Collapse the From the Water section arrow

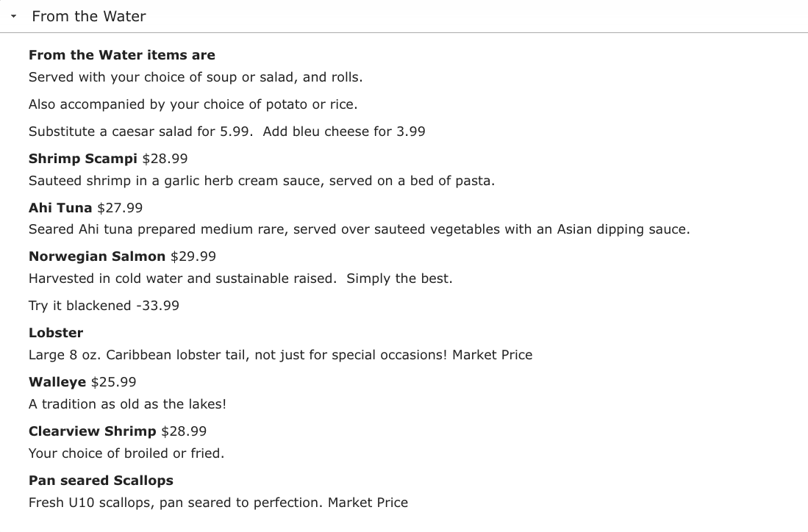tap(13, 17)
